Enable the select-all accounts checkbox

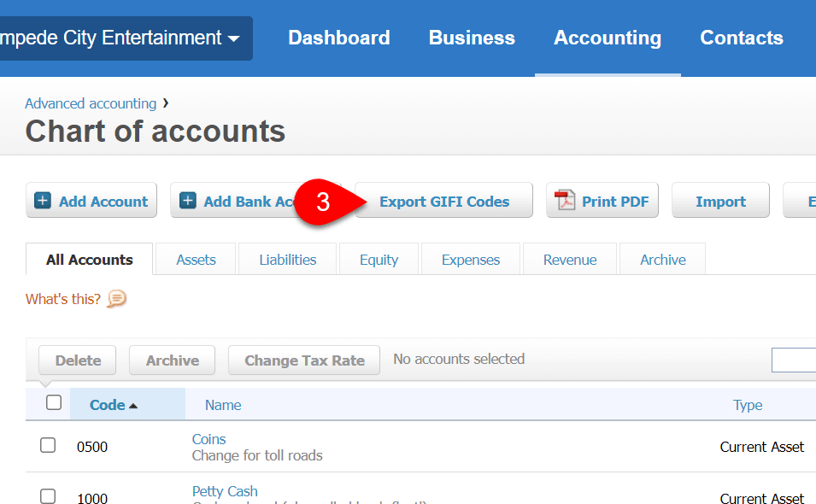[x=54, y=401]
